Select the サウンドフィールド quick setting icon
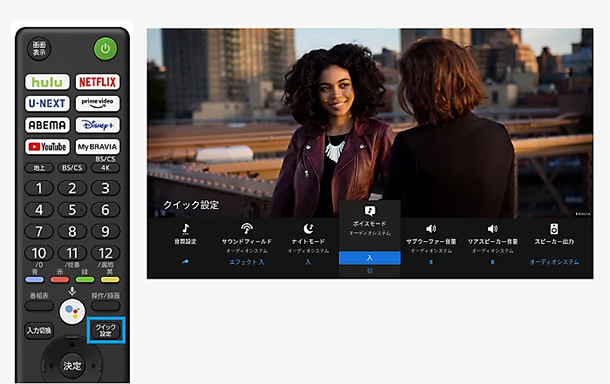The image size is (610, 384). [x=247, y=229]
